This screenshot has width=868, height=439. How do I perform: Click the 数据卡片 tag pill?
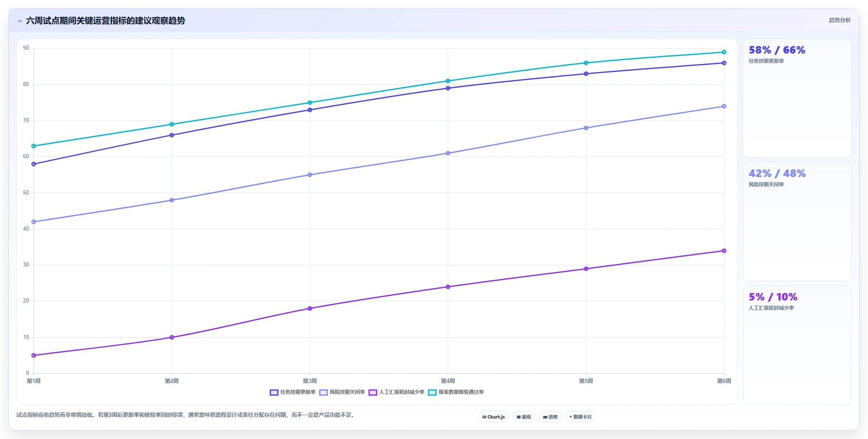[x=580, y=417]
